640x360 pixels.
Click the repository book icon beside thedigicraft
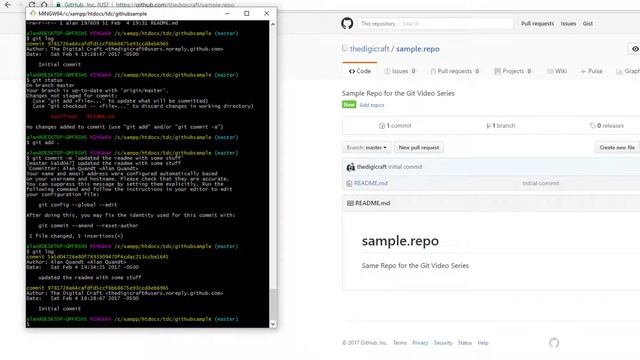click(345, 49)
